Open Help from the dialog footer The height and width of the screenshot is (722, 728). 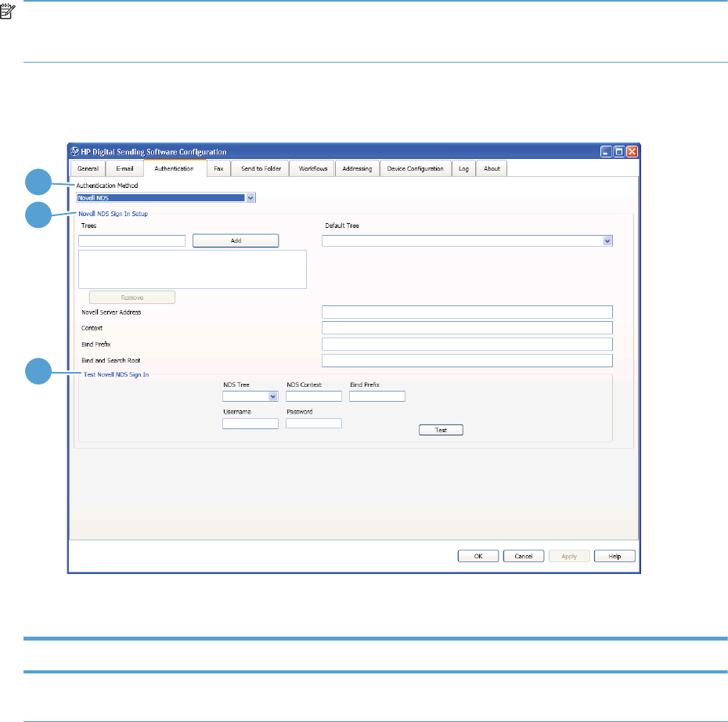click(x=614, y=556)
